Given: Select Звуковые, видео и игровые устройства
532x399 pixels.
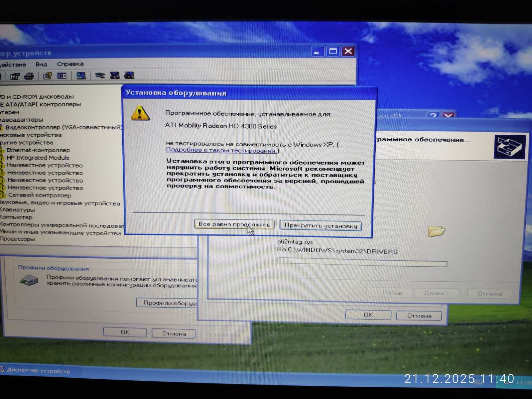Looking at the screenshot, I should pyautogui.click(x=60, y=203).
